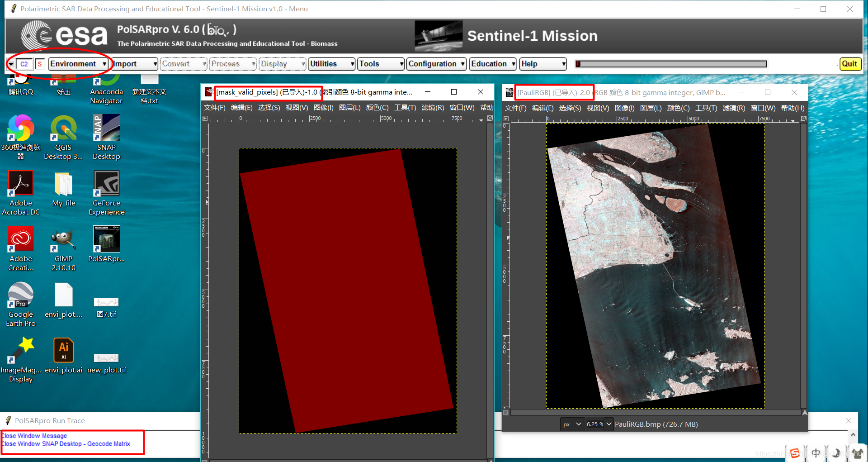Close the PolSARpro Run Trace panel

848,421
